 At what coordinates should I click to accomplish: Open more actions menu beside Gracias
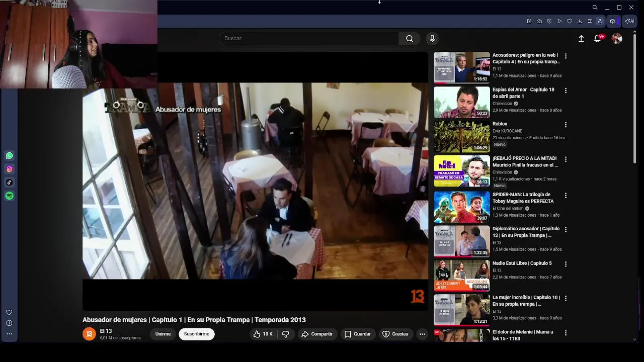[x=422, y=334]
